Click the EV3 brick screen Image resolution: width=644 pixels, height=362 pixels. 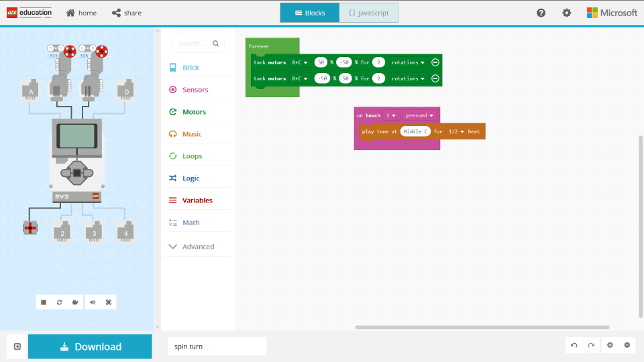(76, 136)
